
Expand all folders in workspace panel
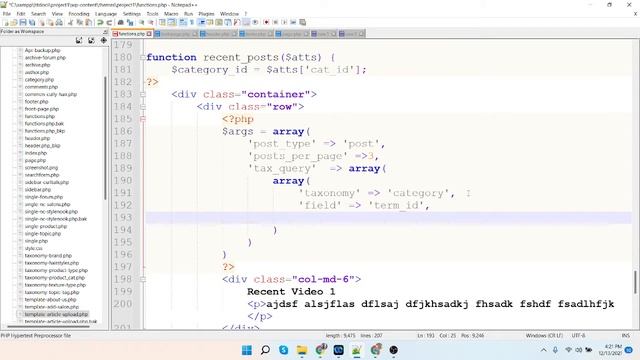pos(79,40)
